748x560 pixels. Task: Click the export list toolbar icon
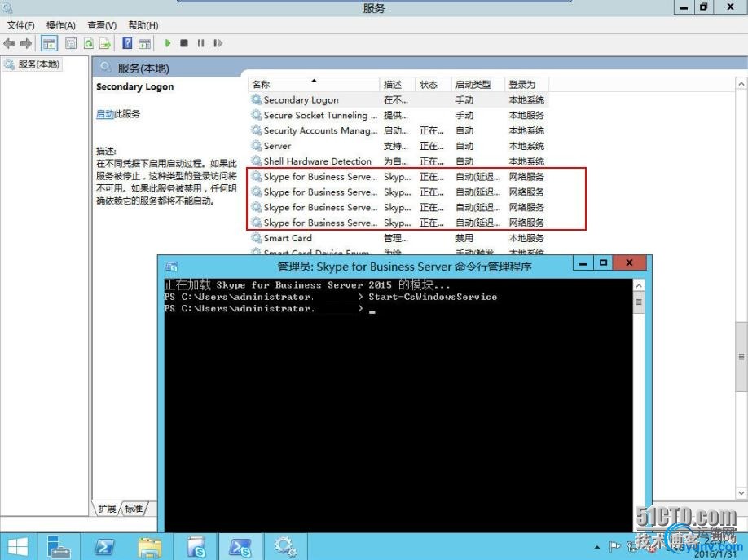tap(105, 43)
